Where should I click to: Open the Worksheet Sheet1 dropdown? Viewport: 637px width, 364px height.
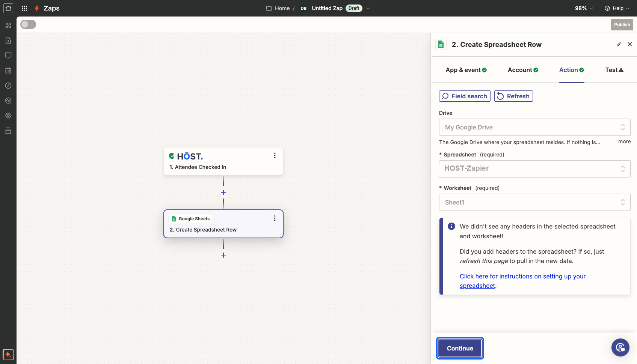point(534,202)
